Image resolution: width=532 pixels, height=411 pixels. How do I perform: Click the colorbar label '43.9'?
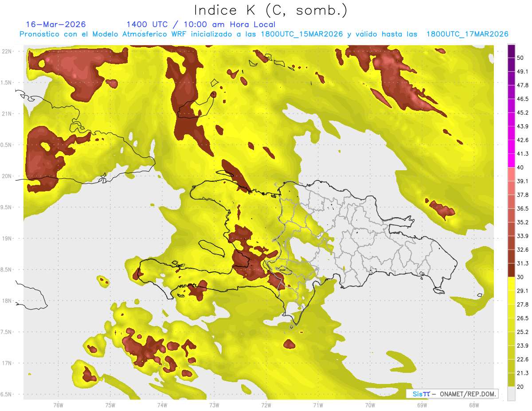[523, 126]
